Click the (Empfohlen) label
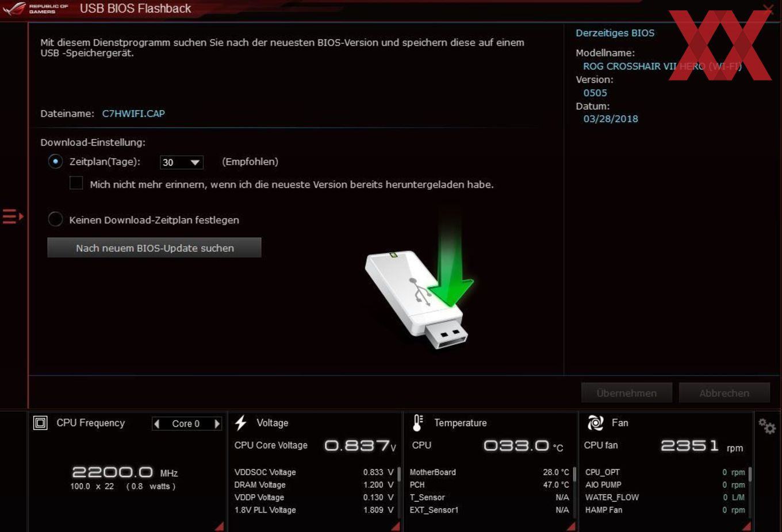The height and width of the screenshot is (532, 782). point(250,162)
